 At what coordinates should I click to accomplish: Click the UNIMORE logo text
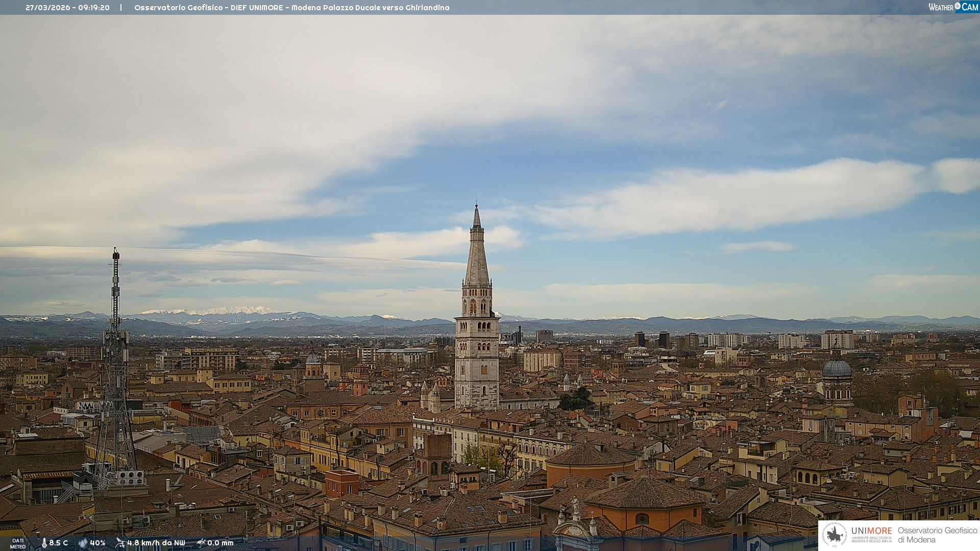[x=871, y=531]
